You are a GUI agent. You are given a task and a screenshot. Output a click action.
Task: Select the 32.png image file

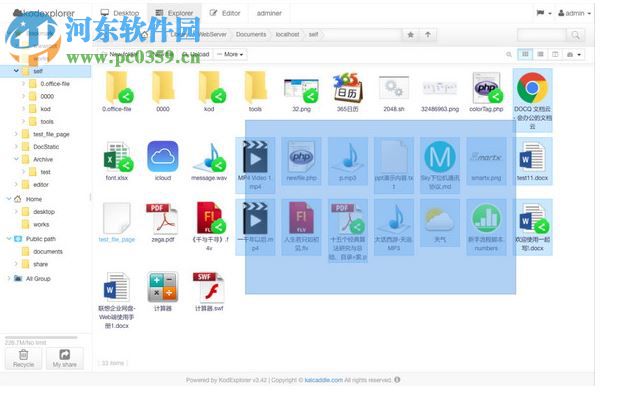[x=301, y=89]
